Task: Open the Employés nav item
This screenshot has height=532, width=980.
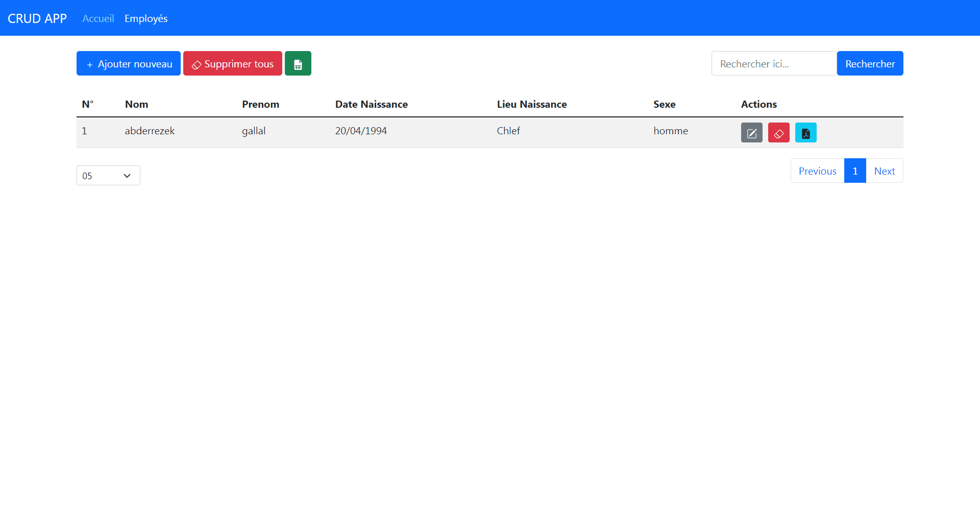Action: (x=146, y=18)
